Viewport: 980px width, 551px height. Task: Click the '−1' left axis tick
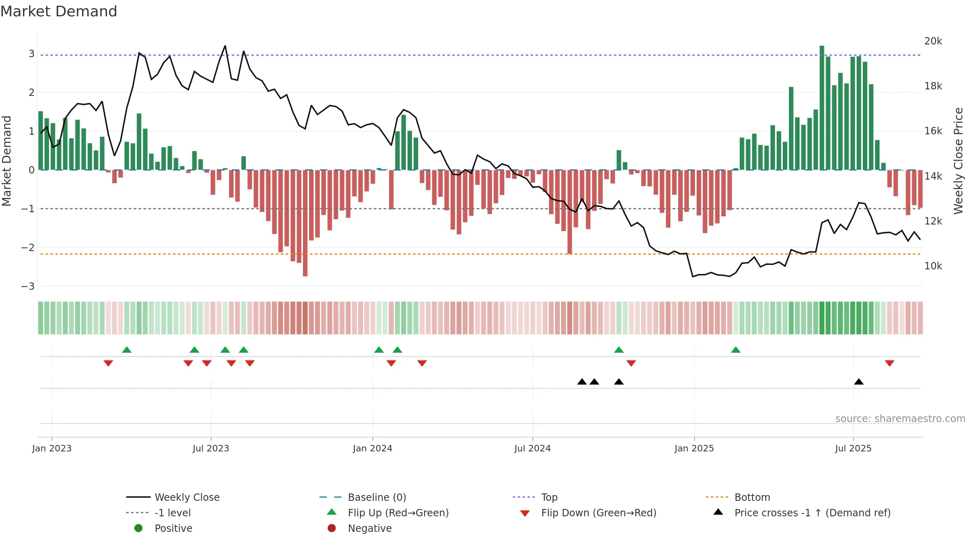point(28,209)
